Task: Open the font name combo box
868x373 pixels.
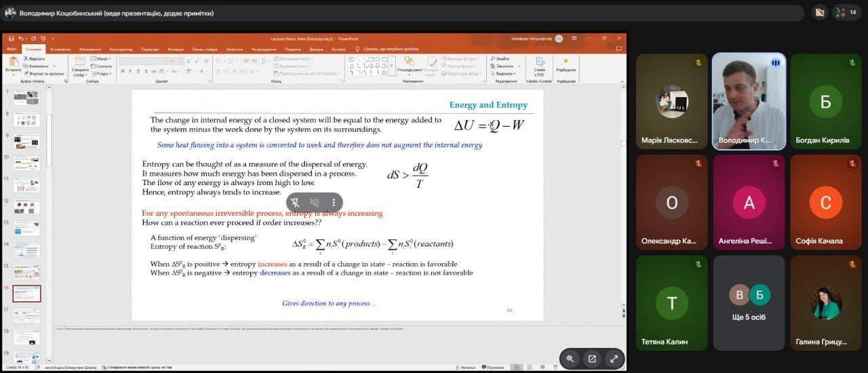Action: (142, 62)
